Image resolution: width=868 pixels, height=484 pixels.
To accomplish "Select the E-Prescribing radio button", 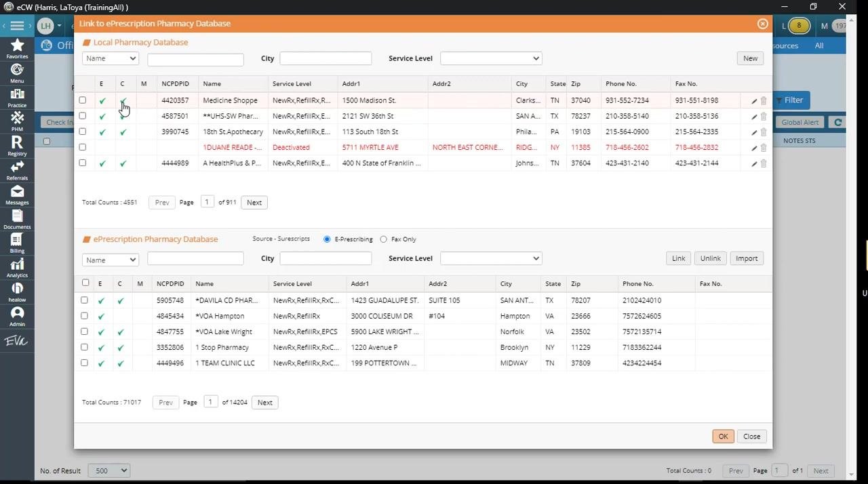I will pos(327,239).
